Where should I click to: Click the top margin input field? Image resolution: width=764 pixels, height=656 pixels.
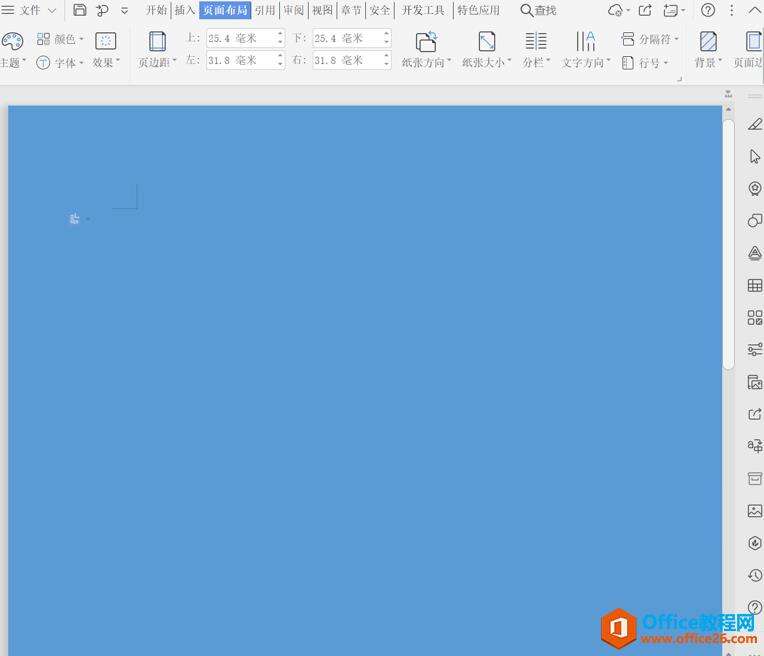[240, 38]
